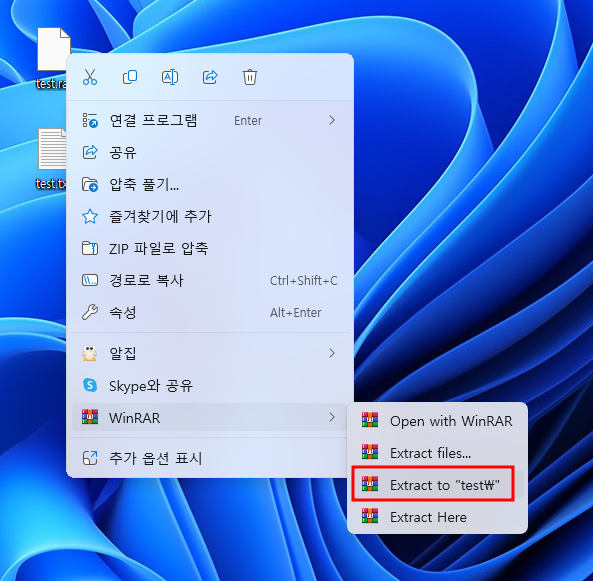593x581 pixels.
Task: Click the path icon beside 경로로 복사
Action: pyautogui.click(x=90, y=281)
